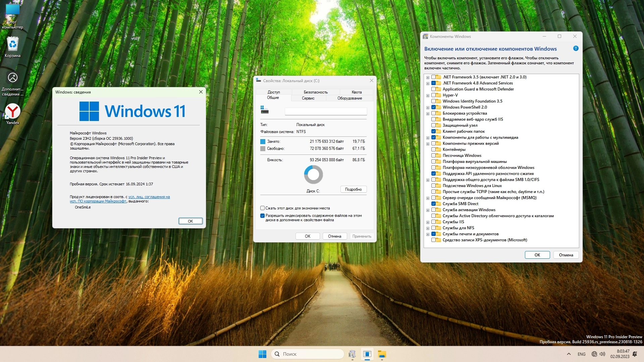
Task: Expand the .NET Framework 3.5 tree node
Action: pyautogui.click(x=428, y=77)
